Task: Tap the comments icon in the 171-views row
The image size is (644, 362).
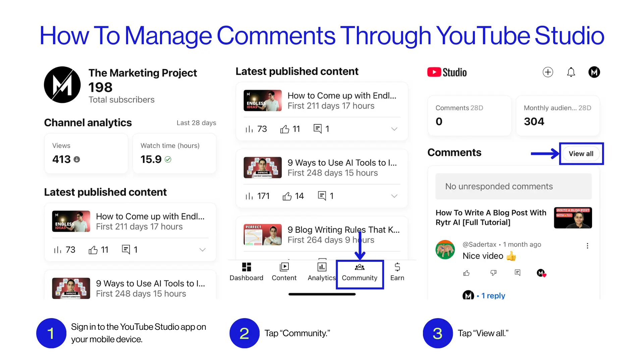Action: coord(322,196)
